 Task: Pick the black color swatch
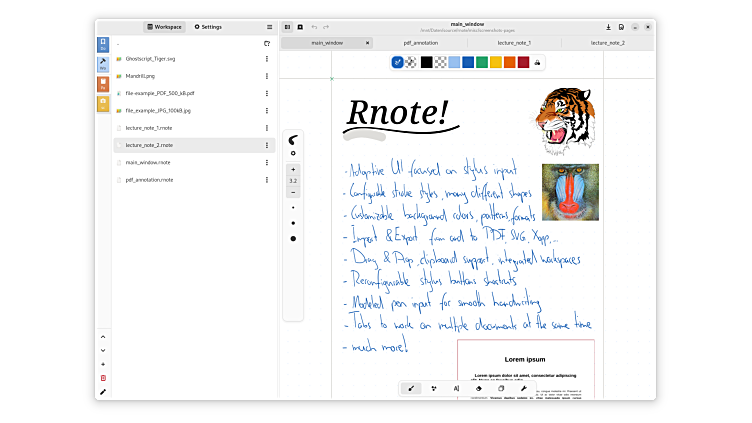[x=426, y=62]
